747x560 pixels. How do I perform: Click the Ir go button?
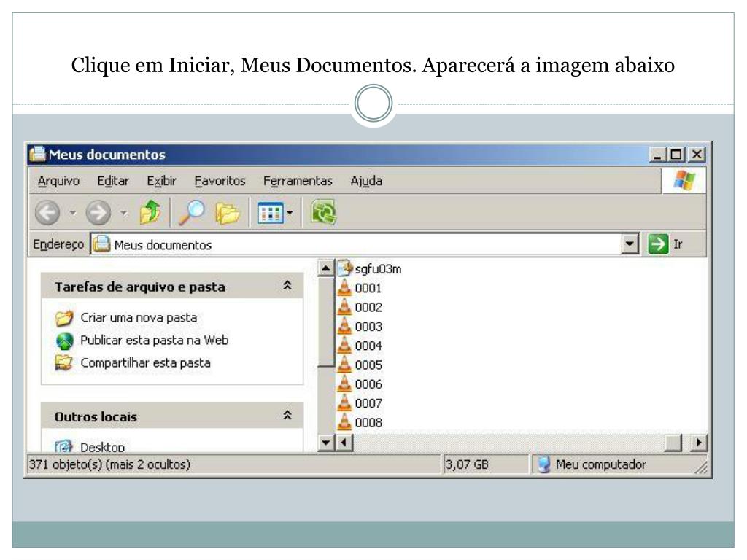(x=667, y=244)
